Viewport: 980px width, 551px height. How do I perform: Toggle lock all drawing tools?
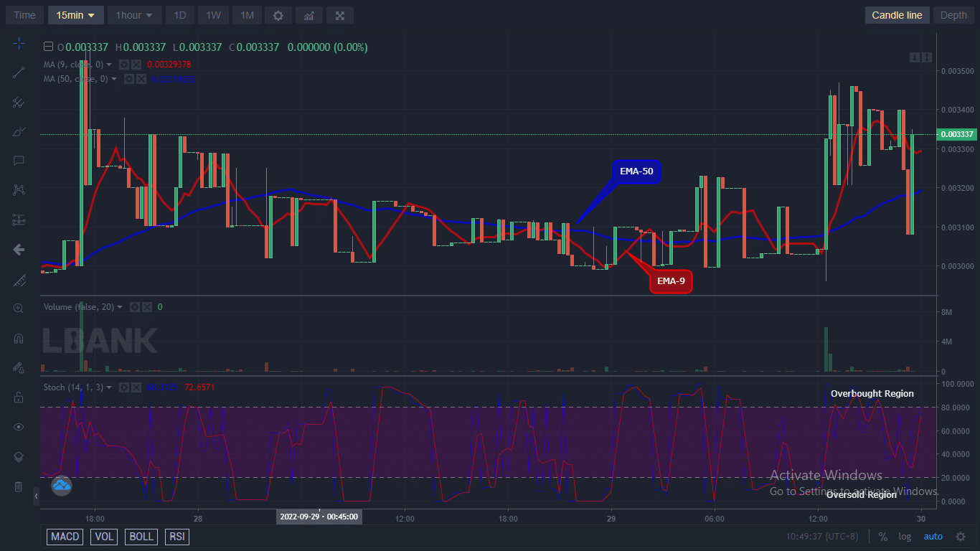click(19, 397)
